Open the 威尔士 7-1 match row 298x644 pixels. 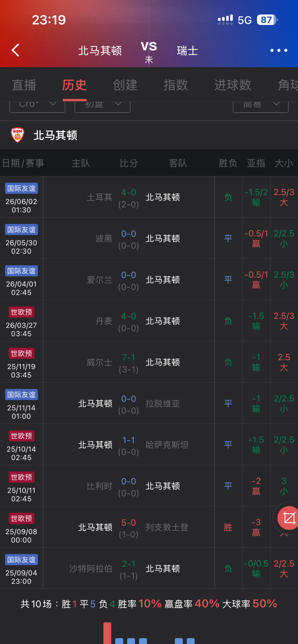click(x=149, y=362)
